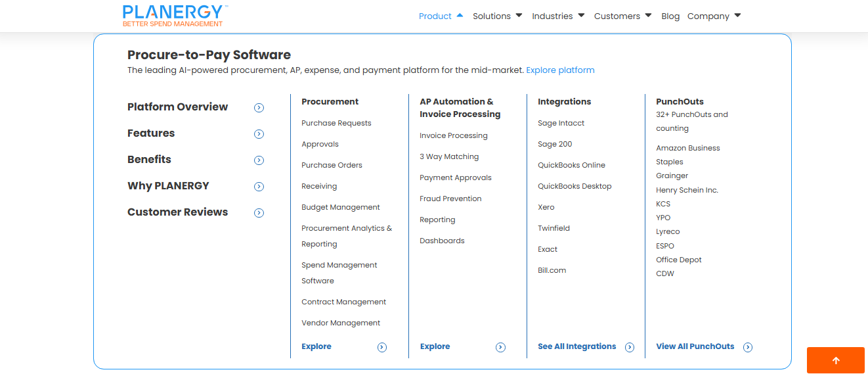Open Purchase Orders link
Screen dimensions: 868x378
tap(332, 165)
